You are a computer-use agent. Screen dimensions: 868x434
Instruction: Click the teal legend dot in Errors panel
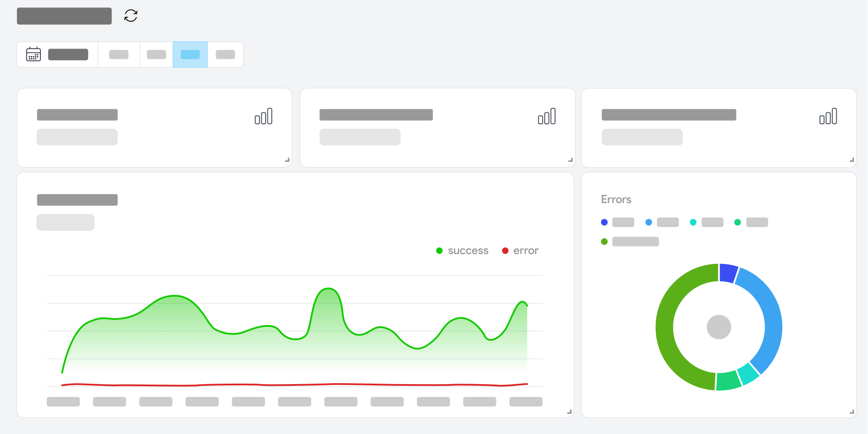coord(693,222)
